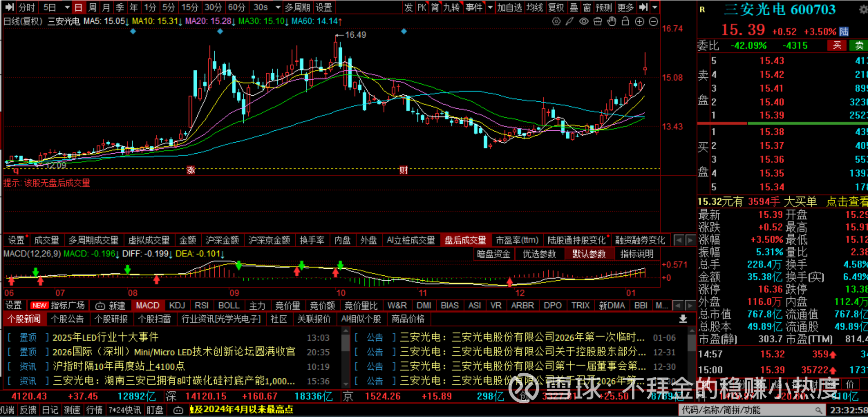868x417 pixels.
Task: Open news 2025年LED行业十大事件
Action: 106,337
